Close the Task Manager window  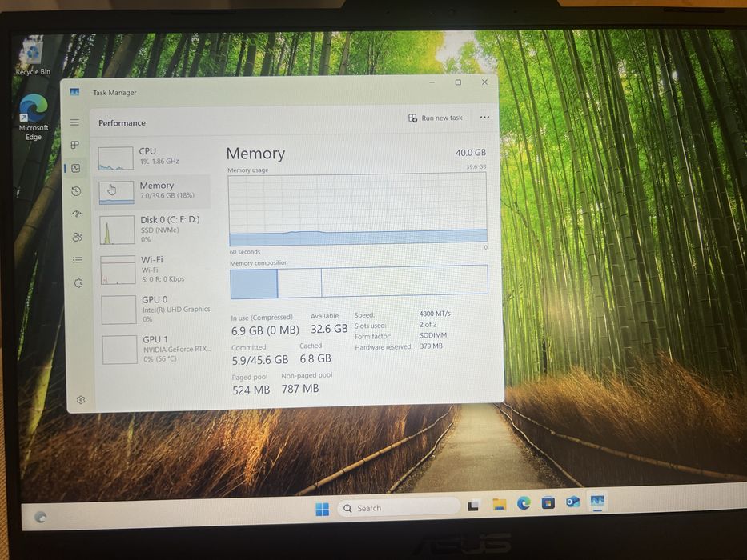tap(484, 82)
